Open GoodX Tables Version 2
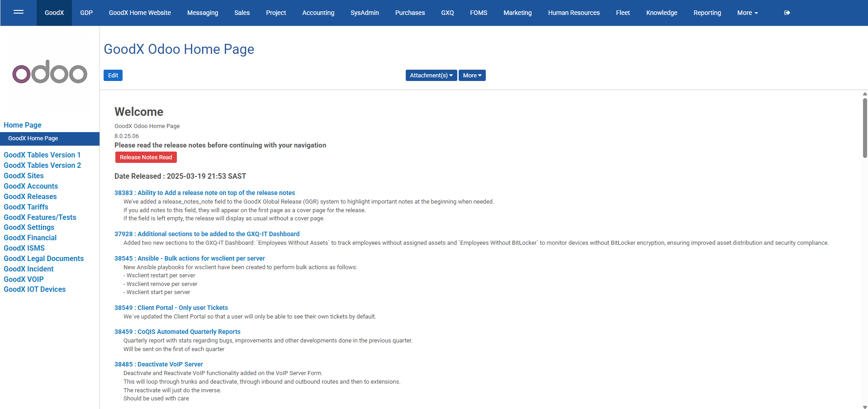Viewport: 868px width, 409px height. coord(43,165)
